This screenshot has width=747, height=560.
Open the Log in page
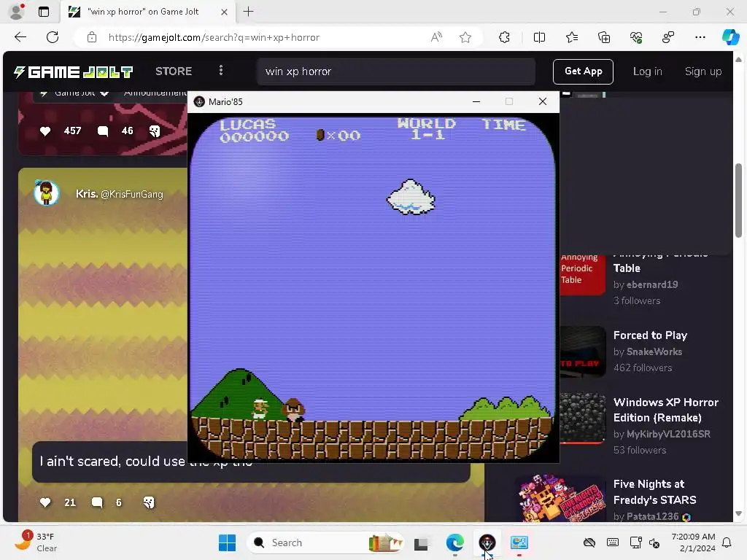(647, 71)
